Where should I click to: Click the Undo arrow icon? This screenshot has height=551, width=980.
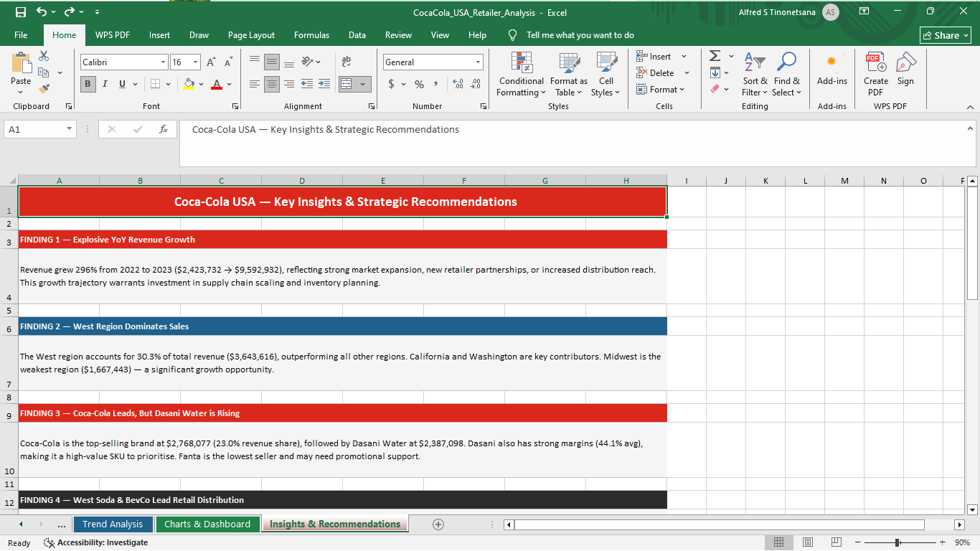click(42, 12)
